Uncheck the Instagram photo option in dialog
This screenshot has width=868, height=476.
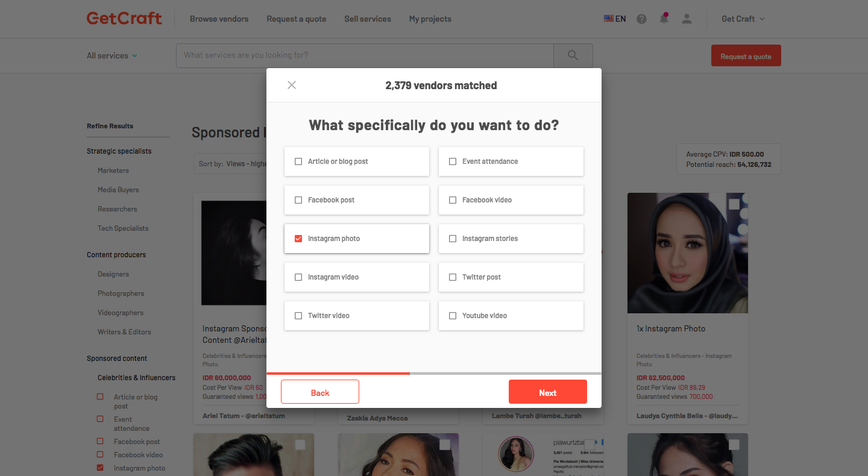pyautogui.click(x=357, y=239)
